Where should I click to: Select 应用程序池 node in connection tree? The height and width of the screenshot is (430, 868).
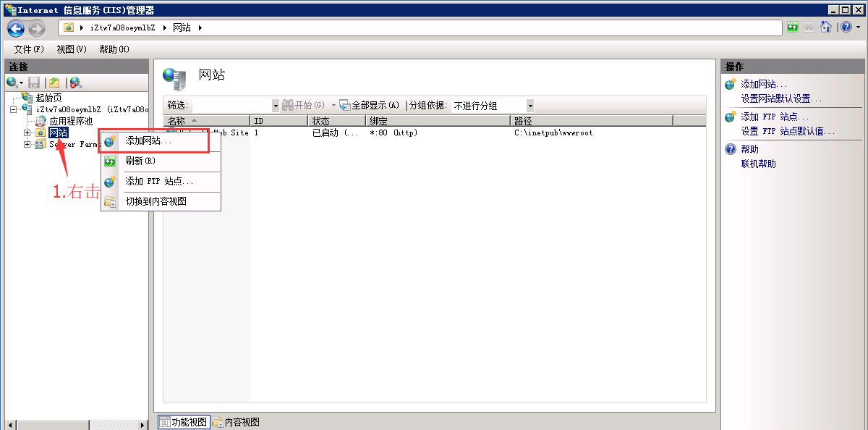point(70,121)
